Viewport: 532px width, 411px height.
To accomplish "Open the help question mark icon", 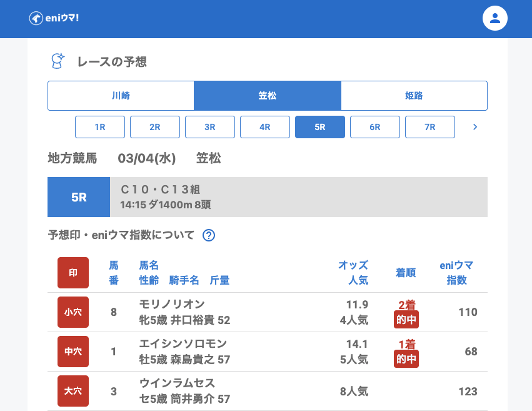I will point(209,235).
